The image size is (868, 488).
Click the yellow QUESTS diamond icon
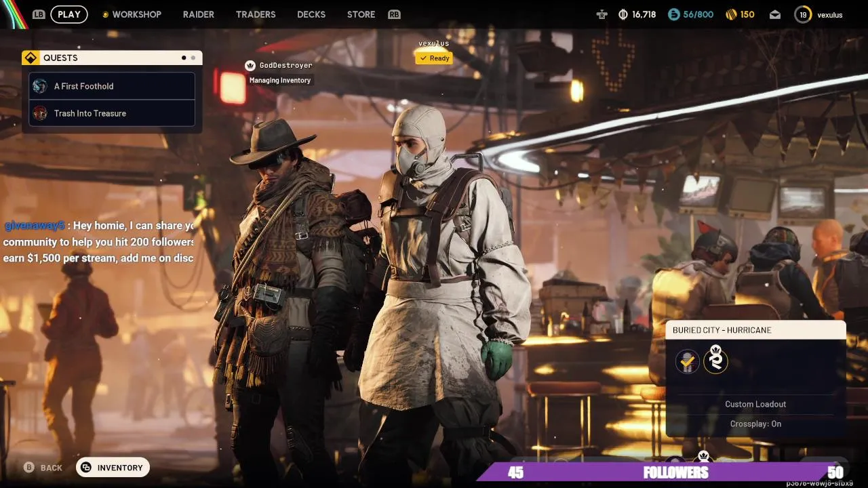[31, 58]
